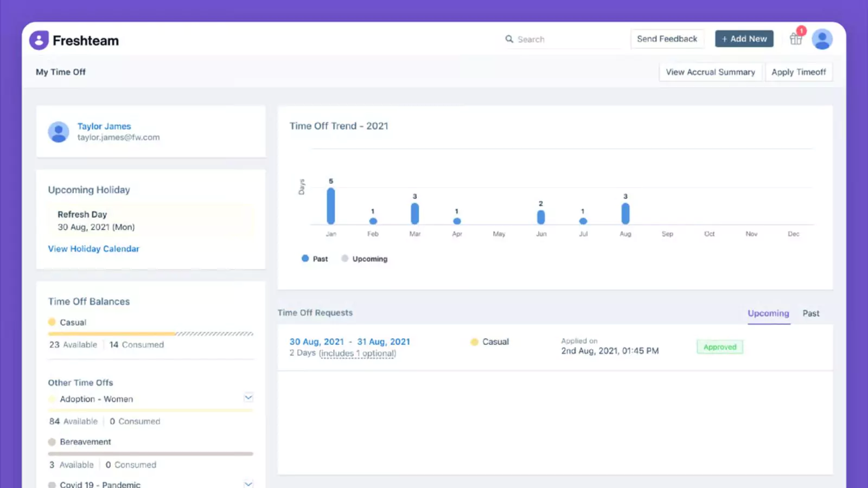The image size is (868, 488).
Task: Click the January bar in chart
Action: tap(331, 206)
